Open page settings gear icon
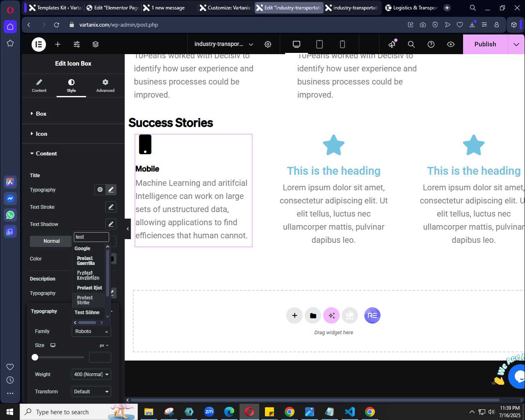The height and width of the screenshot is (420, 525). (268, 44)
